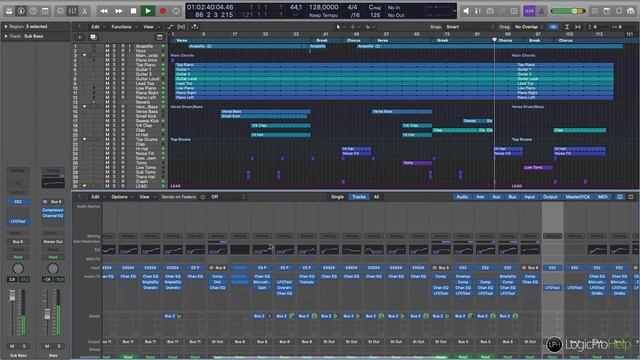Click the Rewind transport button
This screenshot has height=360, width=640.
[x=104, y=11]
